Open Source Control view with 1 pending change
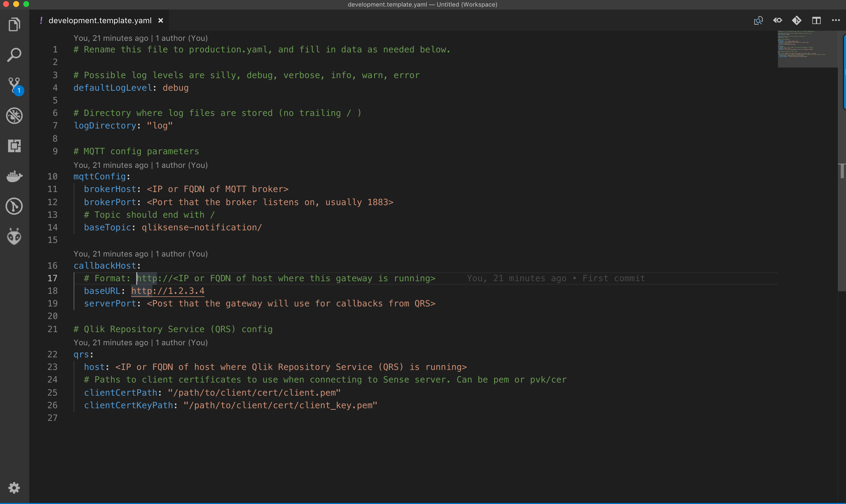Viewport: 846px width, 504px height. point(15,86)
